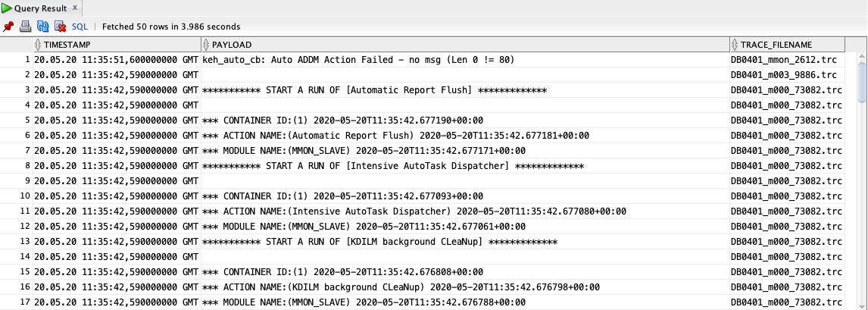868x310 pixels.
Task: Click the sort icon beside PAYLOAD header
Action: (206, 45)
